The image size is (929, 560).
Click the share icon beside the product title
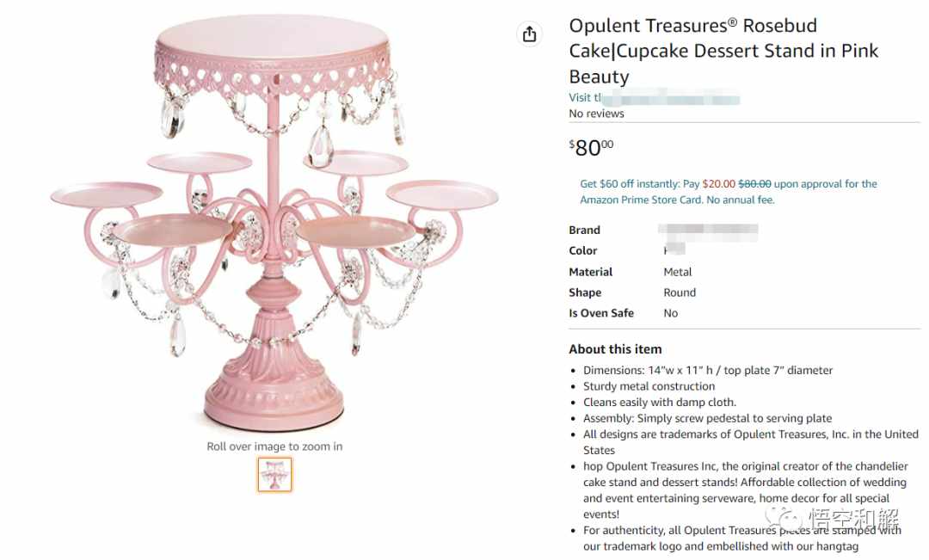point(529,34)
